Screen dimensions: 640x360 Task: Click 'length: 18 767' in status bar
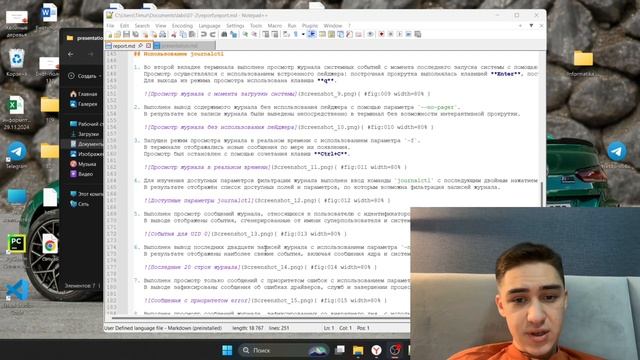(248, 328)
